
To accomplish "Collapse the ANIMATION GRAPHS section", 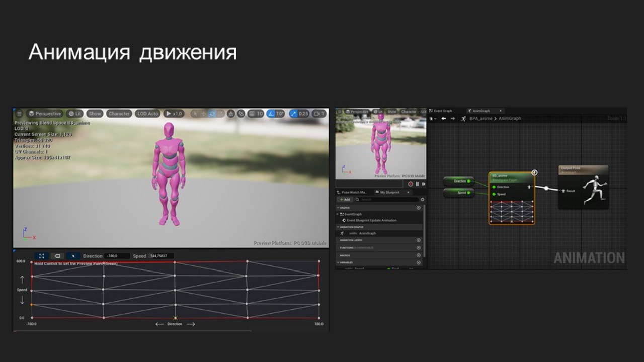I will click(x=338, y=227).
